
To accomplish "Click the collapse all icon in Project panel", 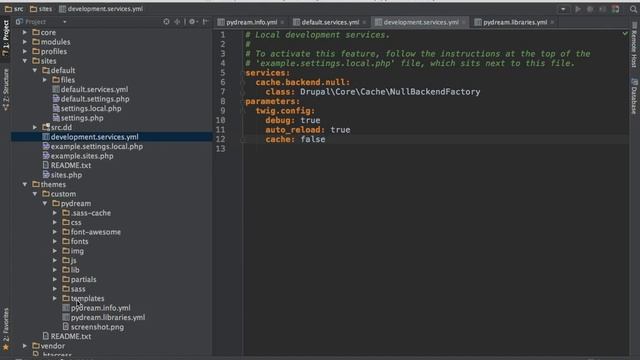I will (178, 22).
